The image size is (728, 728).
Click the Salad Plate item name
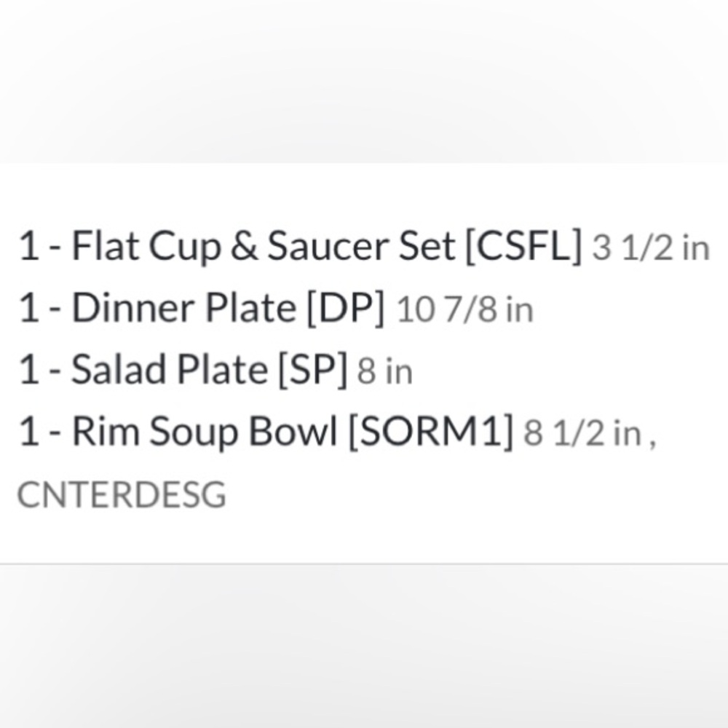(x=170, y=369)
